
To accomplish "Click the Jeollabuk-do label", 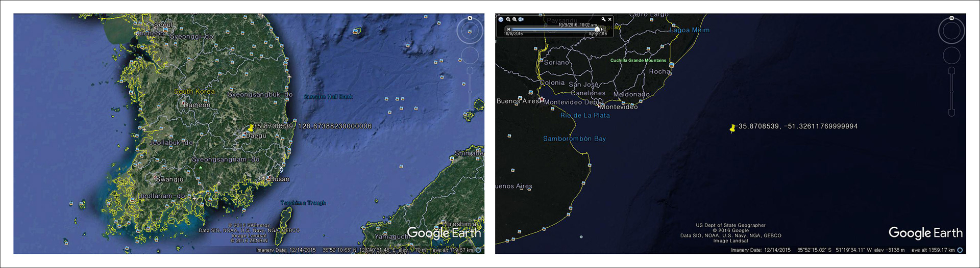I will 171,143.
